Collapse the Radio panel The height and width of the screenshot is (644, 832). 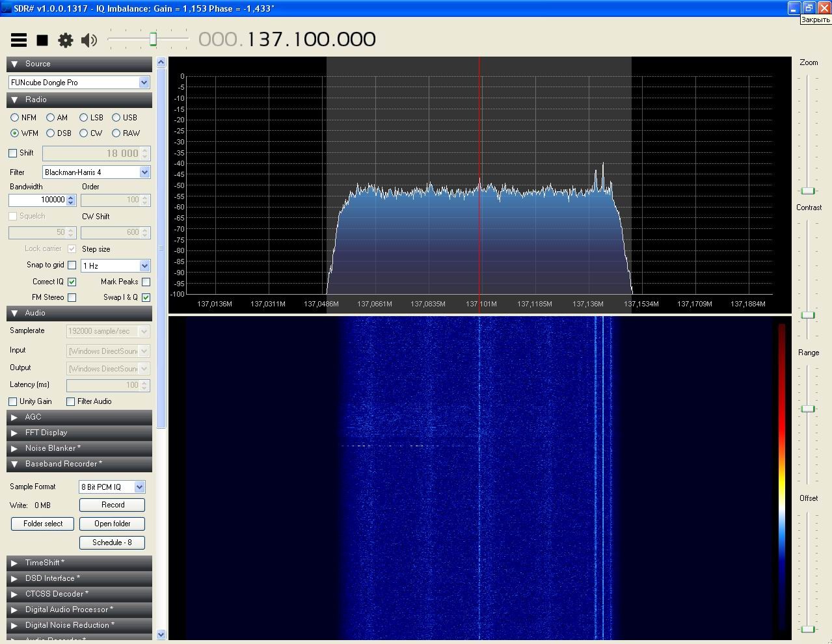pyautogui.click(x=79, y=100)
